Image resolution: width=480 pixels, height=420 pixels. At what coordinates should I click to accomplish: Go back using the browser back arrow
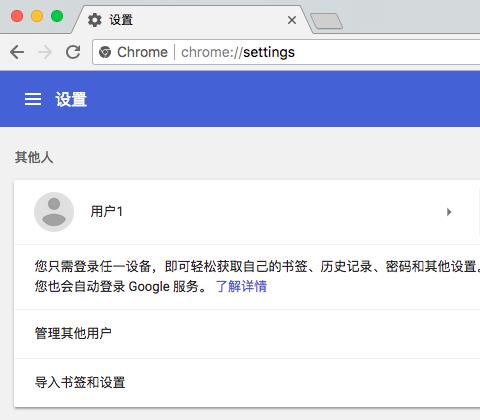[17, 52]
